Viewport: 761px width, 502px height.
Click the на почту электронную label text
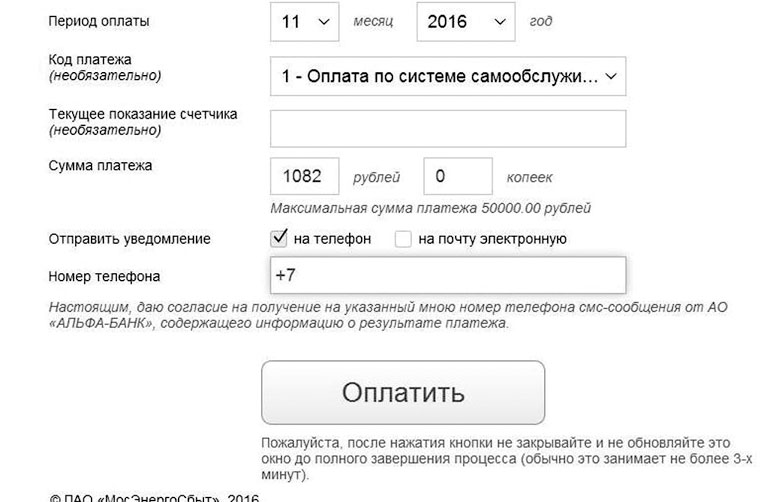point(492,239)
